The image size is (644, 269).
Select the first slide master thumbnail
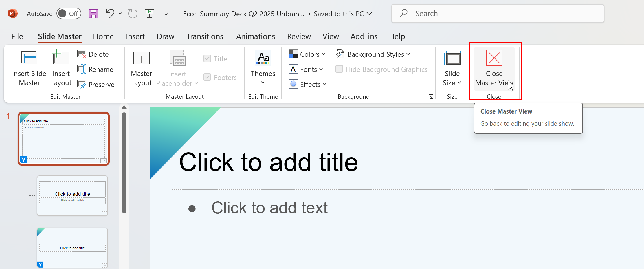64,139
